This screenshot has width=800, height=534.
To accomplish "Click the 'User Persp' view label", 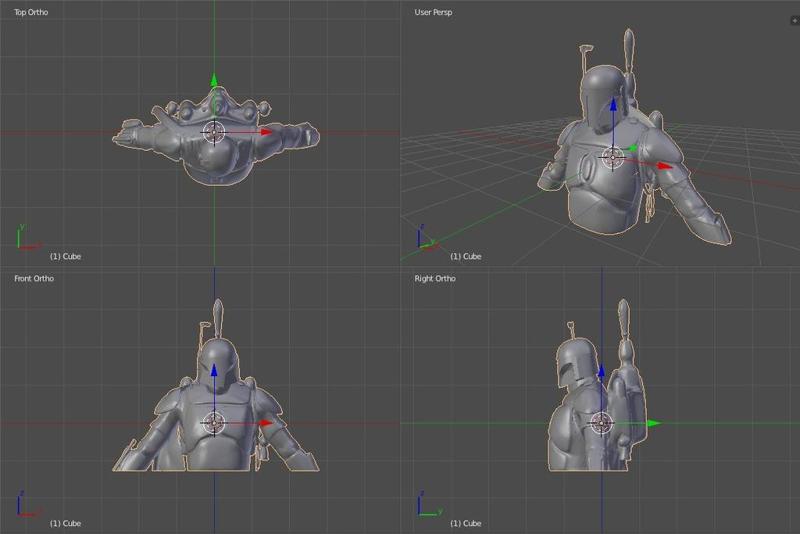I will click(433, 12).
